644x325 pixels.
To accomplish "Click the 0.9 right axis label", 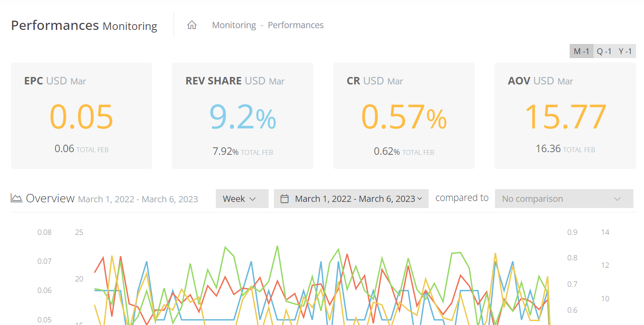I will pyautogui.click(x=572, y=232).
